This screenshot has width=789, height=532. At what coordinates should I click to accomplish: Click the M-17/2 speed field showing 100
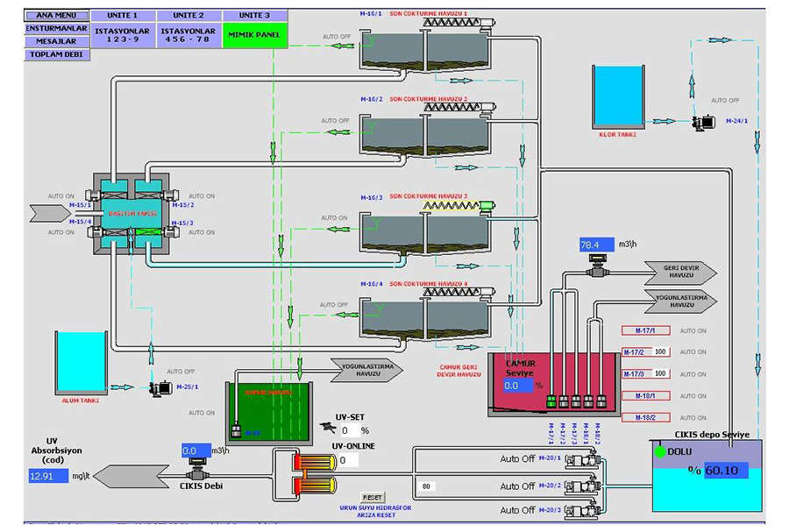(661, 352)
